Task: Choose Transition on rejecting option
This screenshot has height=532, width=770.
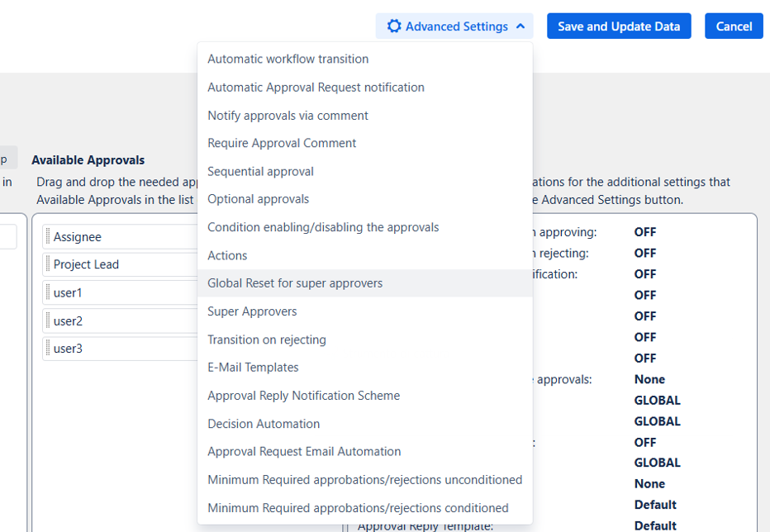Action: (x=266, y=340)
